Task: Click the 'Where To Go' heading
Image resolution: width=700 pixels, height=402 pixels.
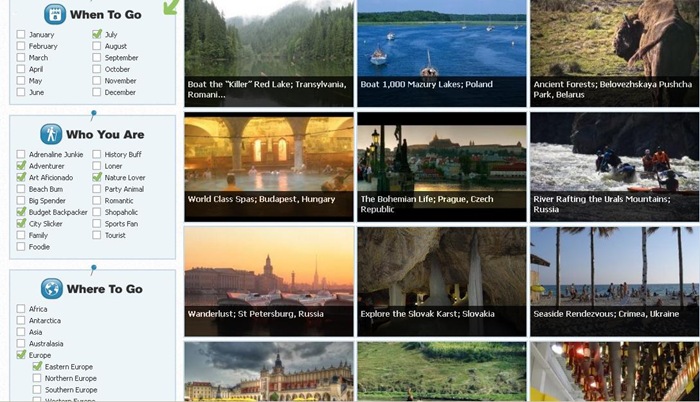Action: [x=104, y=289]
